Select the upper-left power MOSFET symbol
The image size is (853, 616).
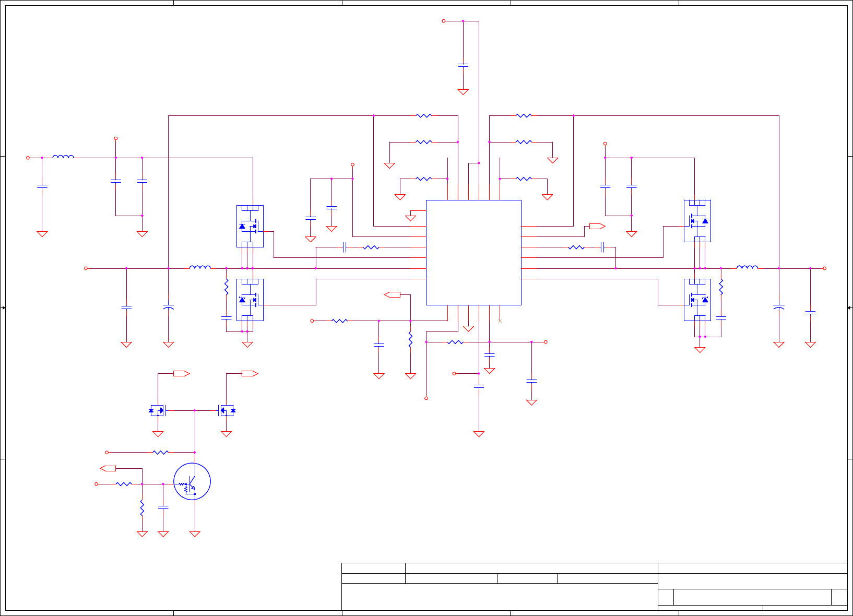click(250, 226)
